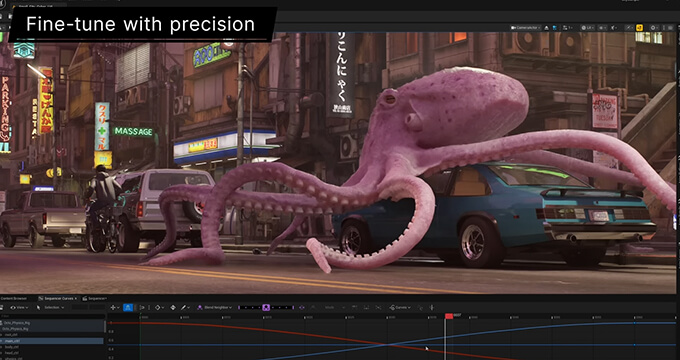This screenshot has height=360, width=680.
Task: Open the viewport Show eye dropdown
Action: pyautogui.click(x=603, y=28)
